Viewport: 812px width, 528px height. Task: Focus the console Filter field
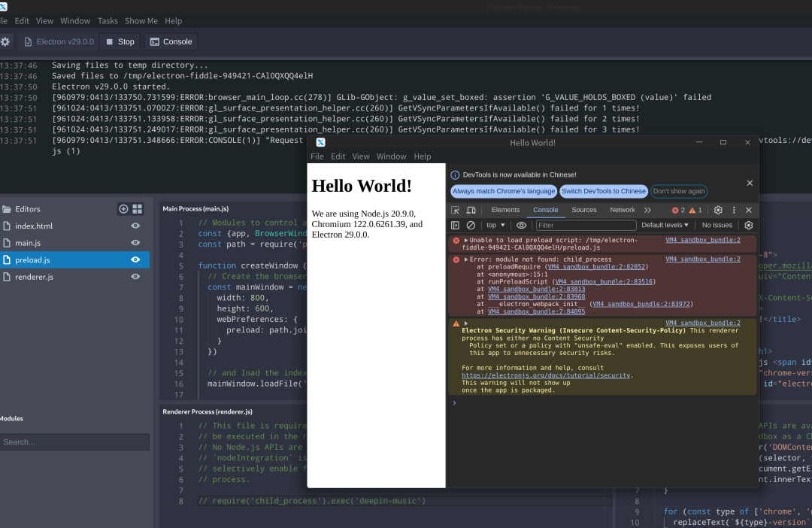586,226
